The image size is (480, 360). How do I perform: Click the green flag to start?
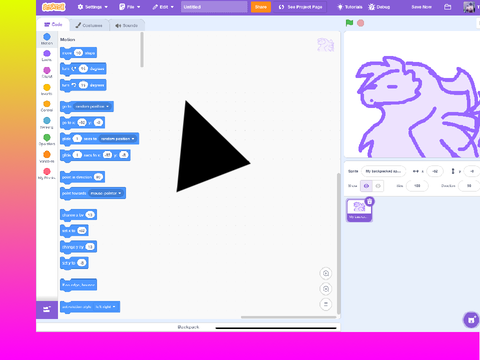point(349,23)
